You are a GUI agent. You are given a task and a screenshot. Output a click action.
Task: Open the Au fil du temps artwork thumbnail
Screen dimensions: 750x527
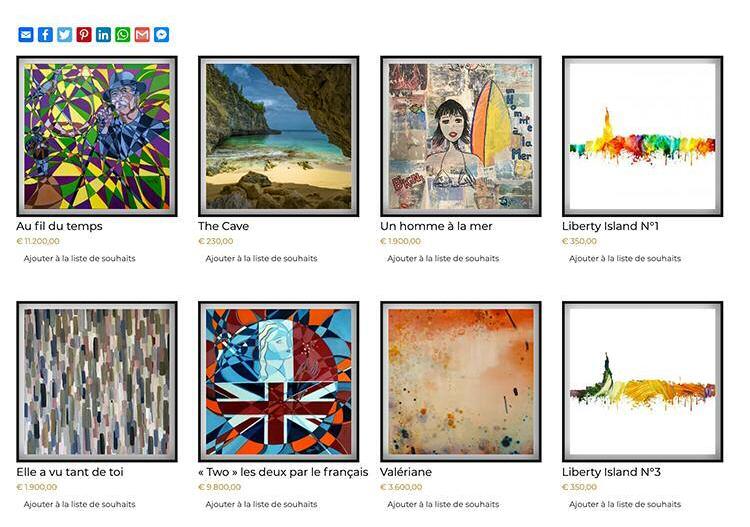pos(97,136)
